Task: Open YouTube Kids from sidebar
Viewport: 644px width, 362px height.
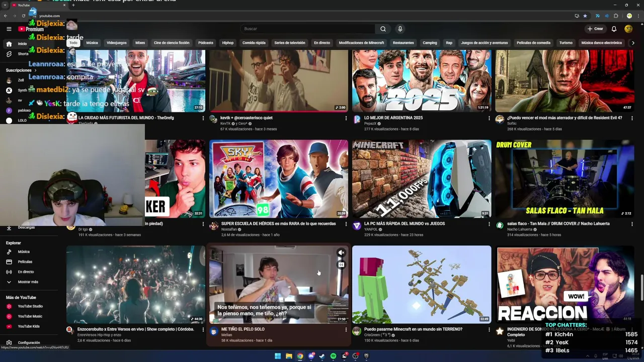Action: tap(29, 326)
